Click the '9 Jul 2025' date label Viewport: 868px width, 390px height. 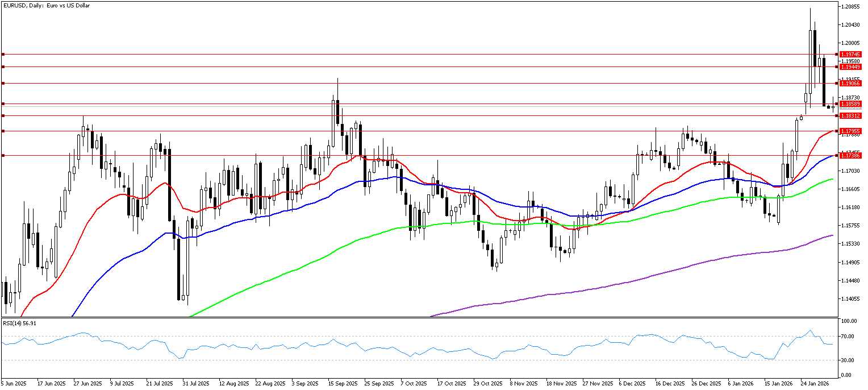point(123,384)
